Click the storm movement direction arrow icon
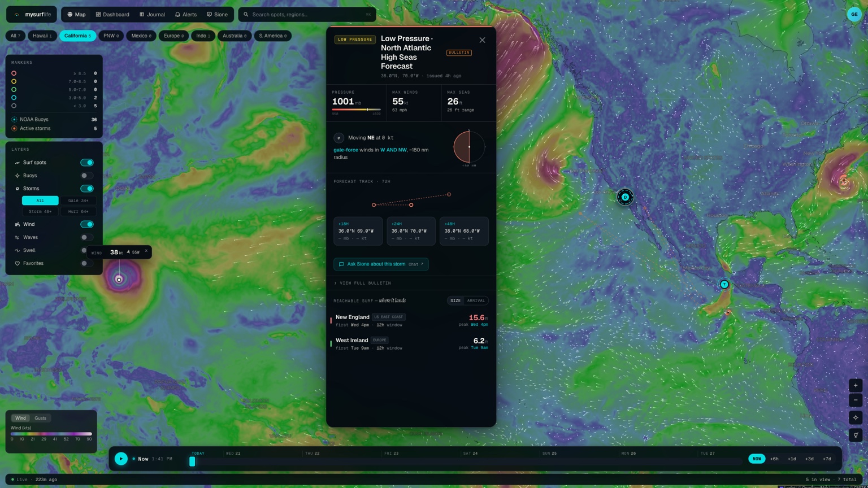Image resolution: width=868 pixels, height=488 pixels. [338, 138]
